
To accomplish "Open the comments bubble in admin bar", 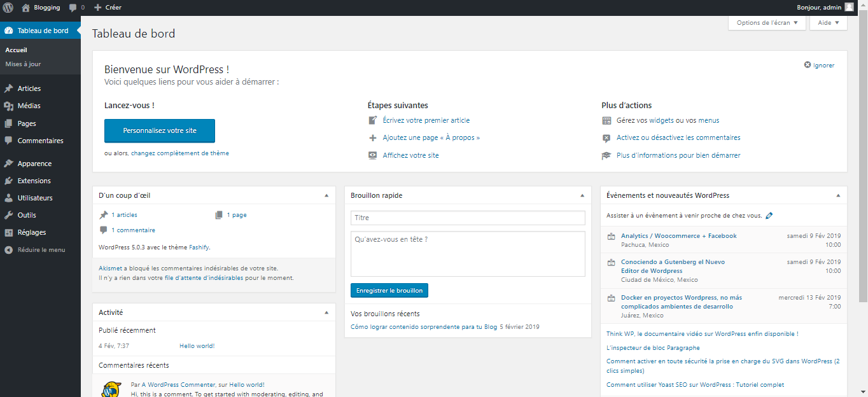I will [x=73, y=8].
